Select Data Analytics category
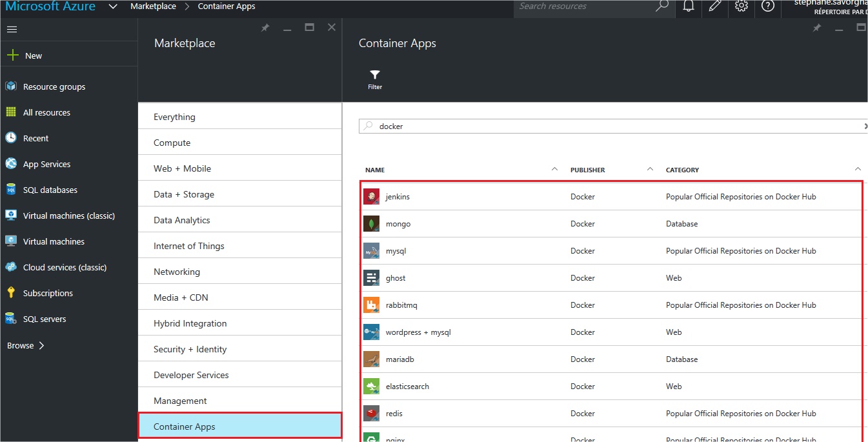This screenshot has height=442, width=868. pos(239,220)
